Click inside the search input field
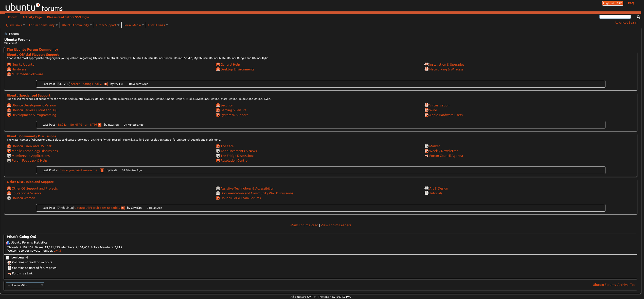The image size is (644, 299). coord(615,16)
